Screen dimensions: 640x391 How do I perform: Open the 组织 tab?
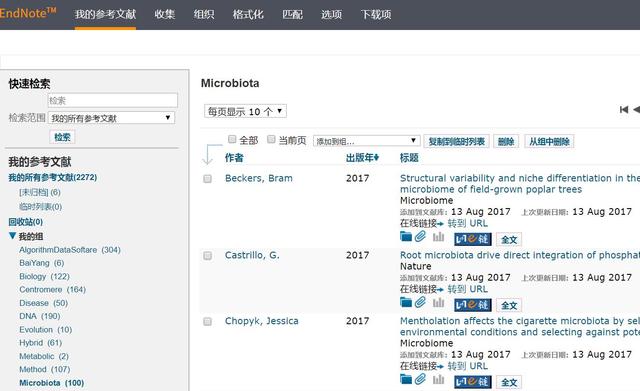tap(204, 14)
